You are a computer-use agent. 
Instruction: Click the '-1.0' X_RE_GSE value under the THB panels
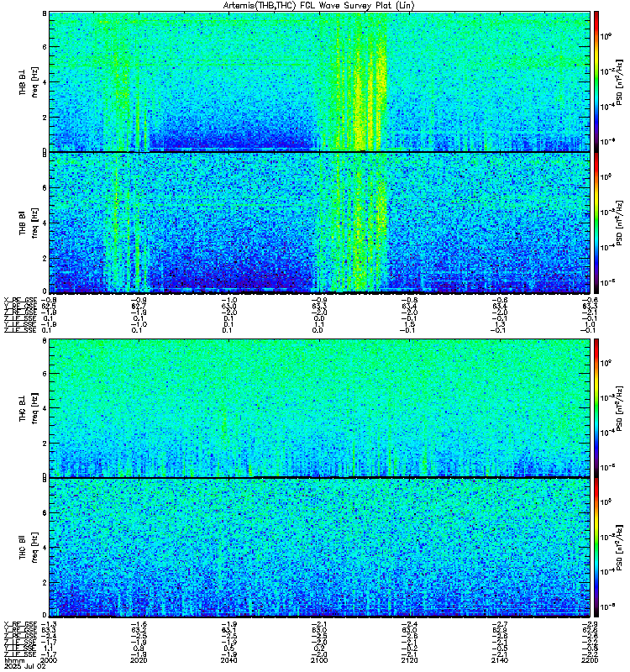tap(228, 300)
